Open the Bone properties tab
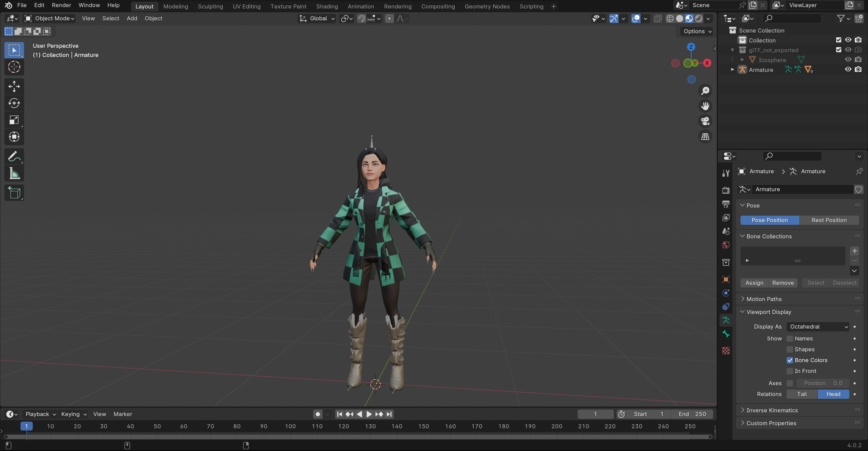The width and height of the screenshot is (868, 451). 726,334
